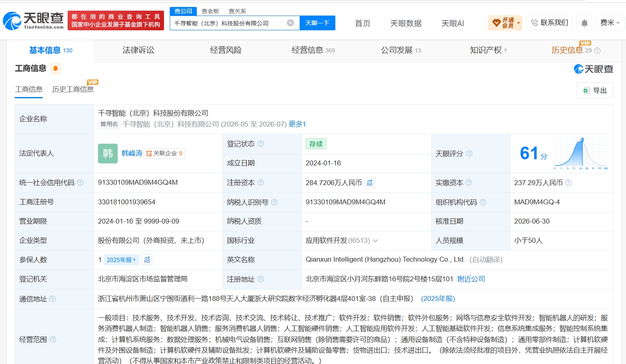Click help icon beside 经营范围

(x=53, y=339)
